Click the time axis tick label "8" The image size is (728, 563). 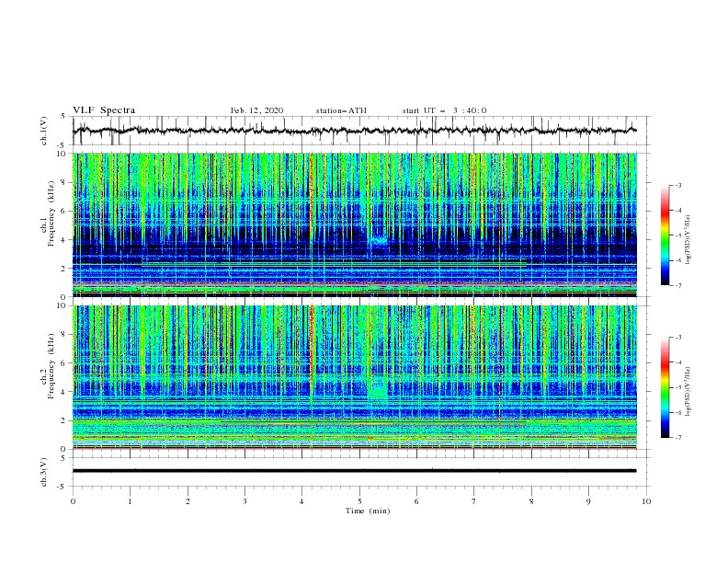(x=531, y=501)
